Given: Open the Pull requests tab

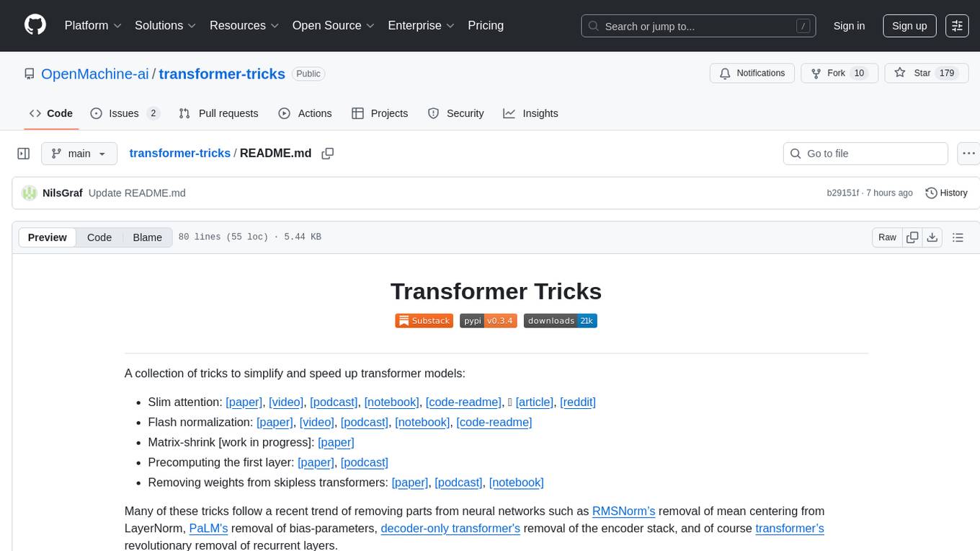Looking at the screenshot, I should tap(218, 113).
